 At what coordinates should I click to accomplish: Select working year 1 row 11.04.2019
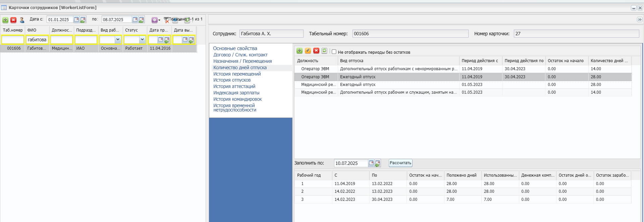pos(463,184)
